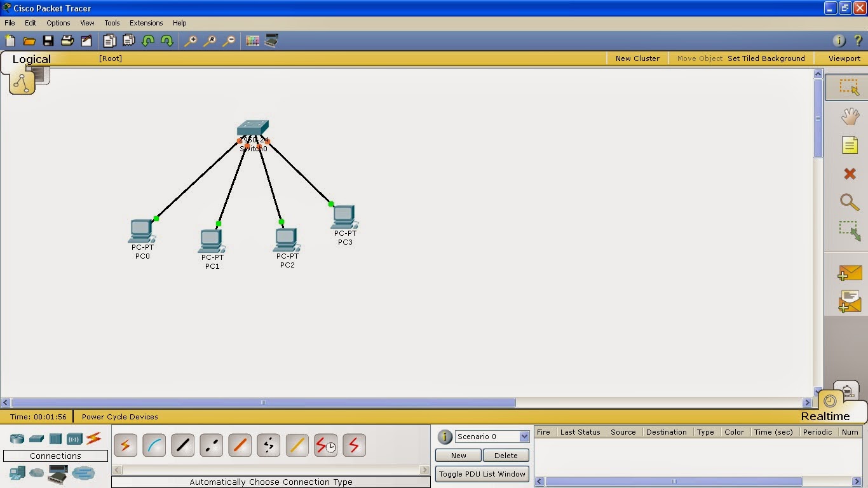Zoom out of the workspace
The height and width of the screenshot is (488, 868).
[229, 41]
